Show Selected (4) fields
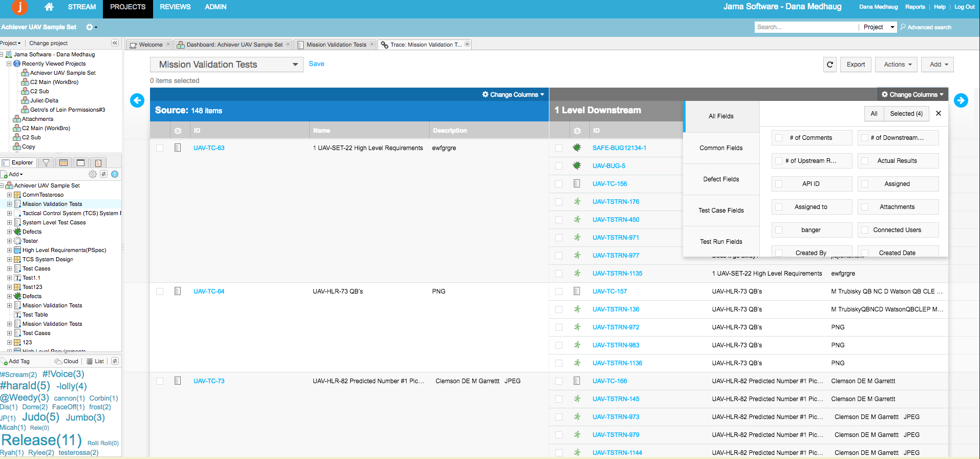 tap(906, 114)
